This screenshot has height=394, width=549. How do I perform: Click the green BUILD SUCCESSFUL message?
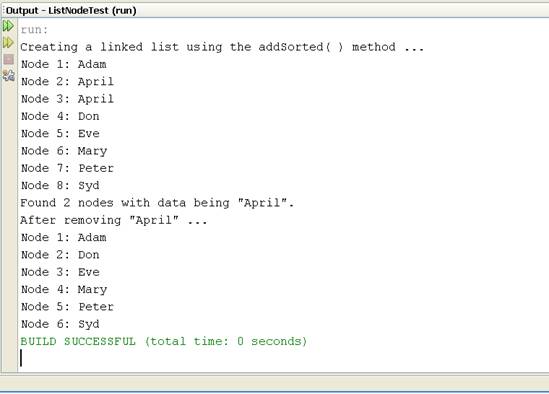[x=164, y=341]
